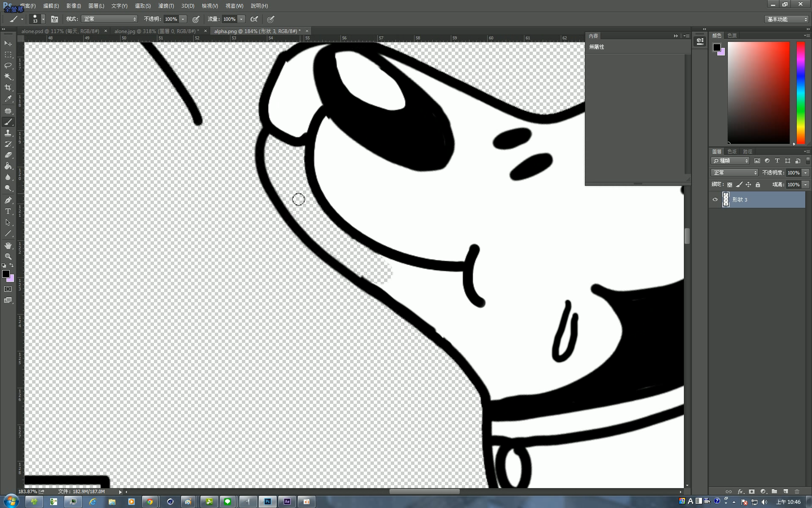Pick the Crop tool

pyautogui.click(x=8, y=88)
